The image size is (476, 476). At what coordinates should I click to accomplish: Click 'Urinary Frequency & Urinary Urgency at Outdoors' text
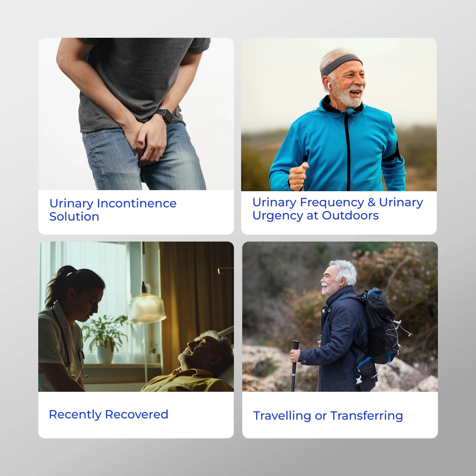[338, 209]
